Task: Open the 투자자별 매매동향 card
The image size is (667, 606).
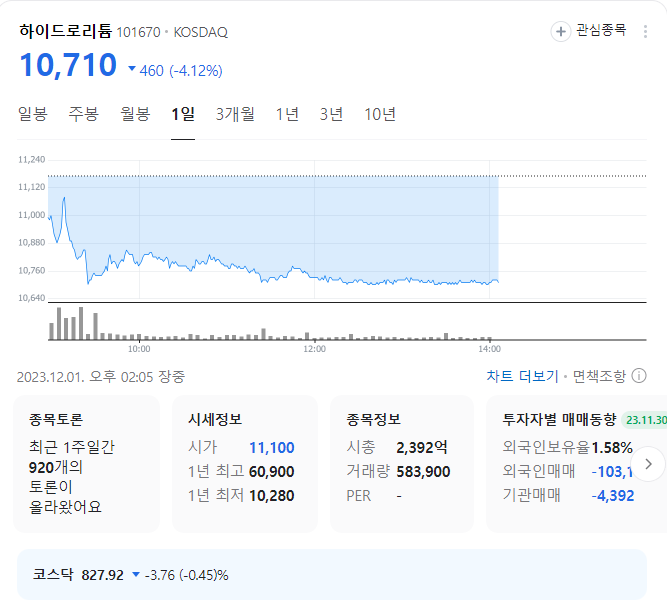Action: point(576,464)
